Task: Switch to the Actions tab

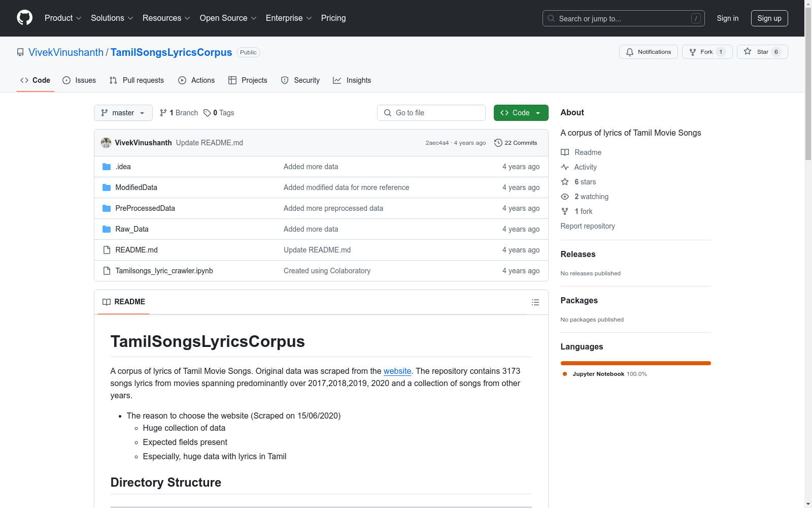Action: (196, 80)
